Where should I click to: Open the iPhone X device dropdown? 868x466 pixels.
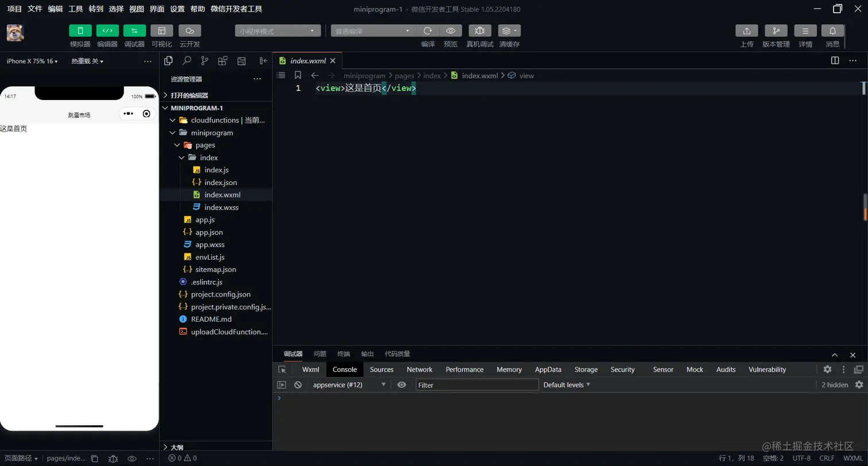(x=32, y=61)
